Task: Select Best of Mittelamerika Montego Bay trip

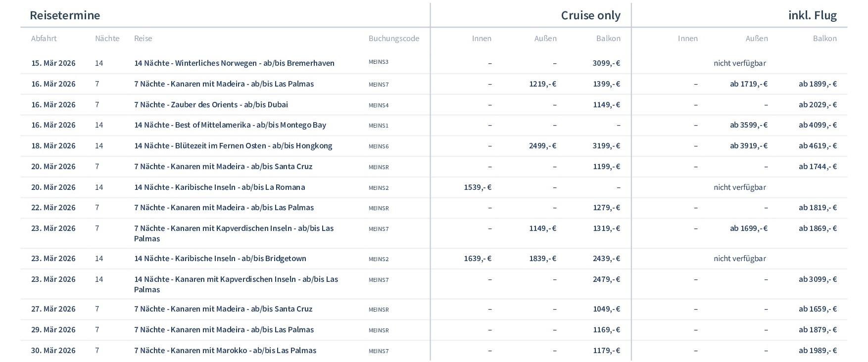Action: [x=230, y=125]
